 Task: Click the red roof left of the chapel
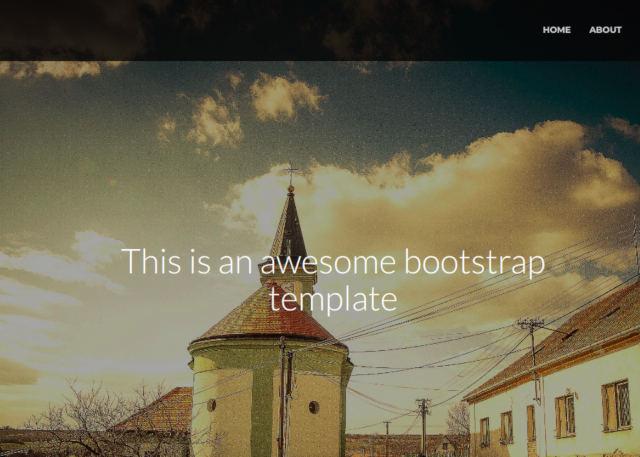[x=160, y=410]
